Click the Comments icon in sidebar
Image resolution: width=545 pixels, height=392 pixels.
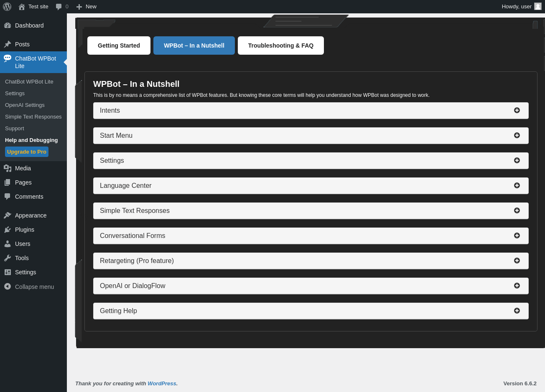click(x=8, y=197)
